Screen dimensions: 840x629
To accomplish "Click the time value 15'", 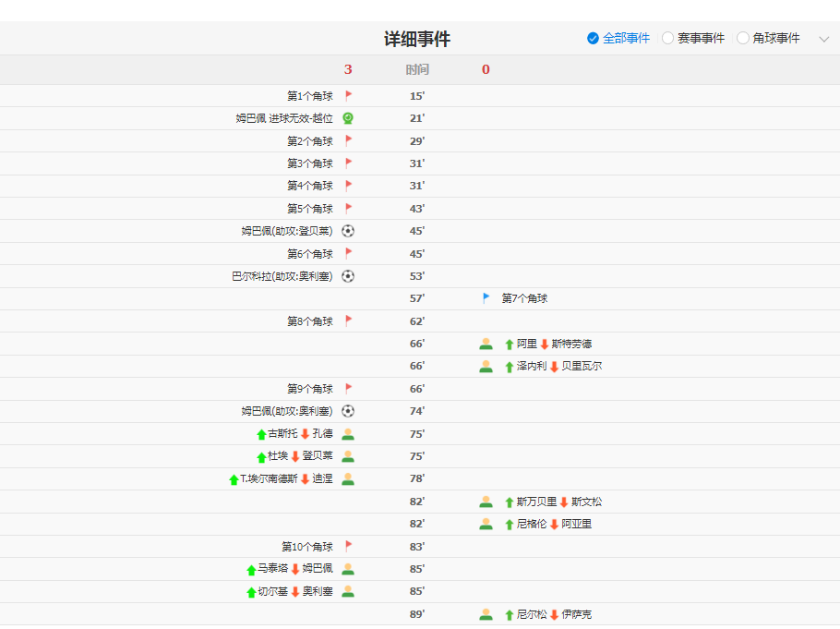I will 417,97.
